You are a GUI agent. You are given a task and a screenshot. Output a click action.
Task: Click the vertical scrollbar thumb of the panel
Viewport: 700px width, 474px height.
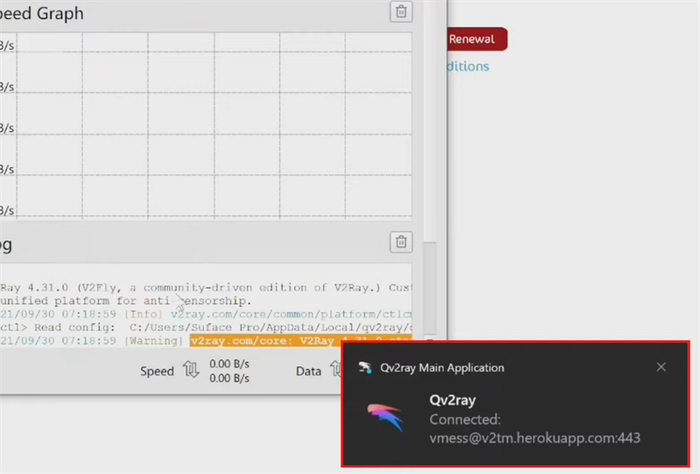(x=429, y=287)
